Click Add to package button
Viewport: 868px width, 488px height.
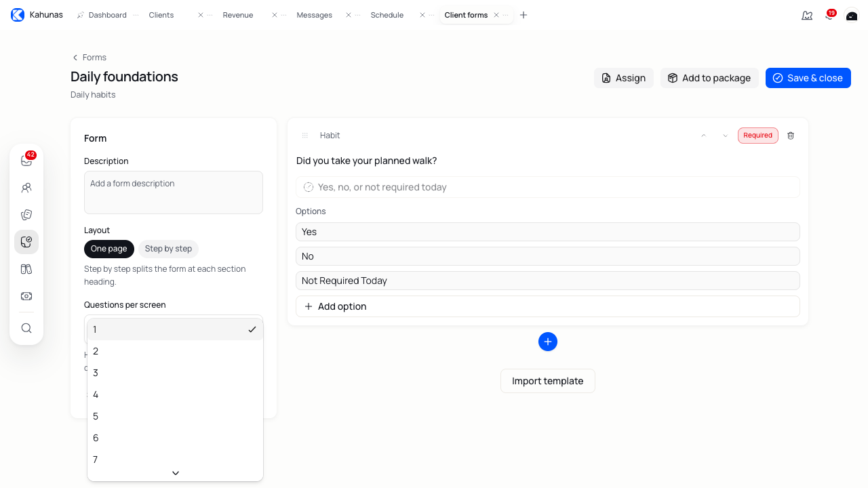click(x=709, y=78)
